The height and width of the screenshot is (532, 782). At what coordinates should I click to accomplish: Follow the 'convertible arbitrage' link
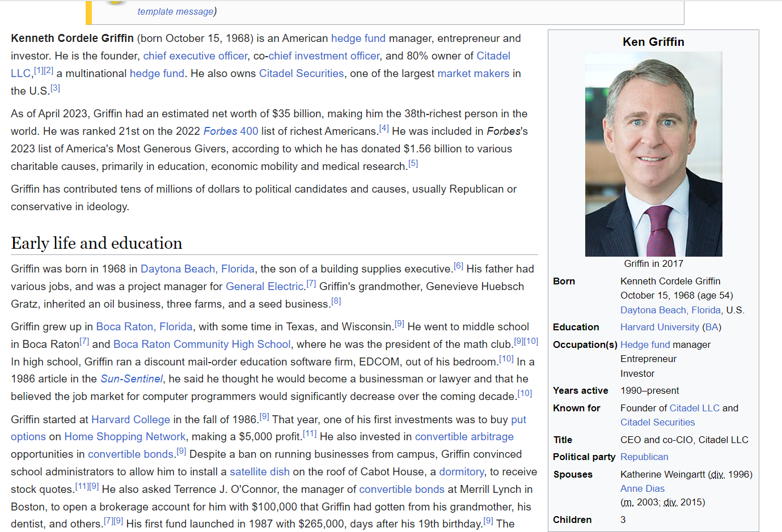point(464,437)
